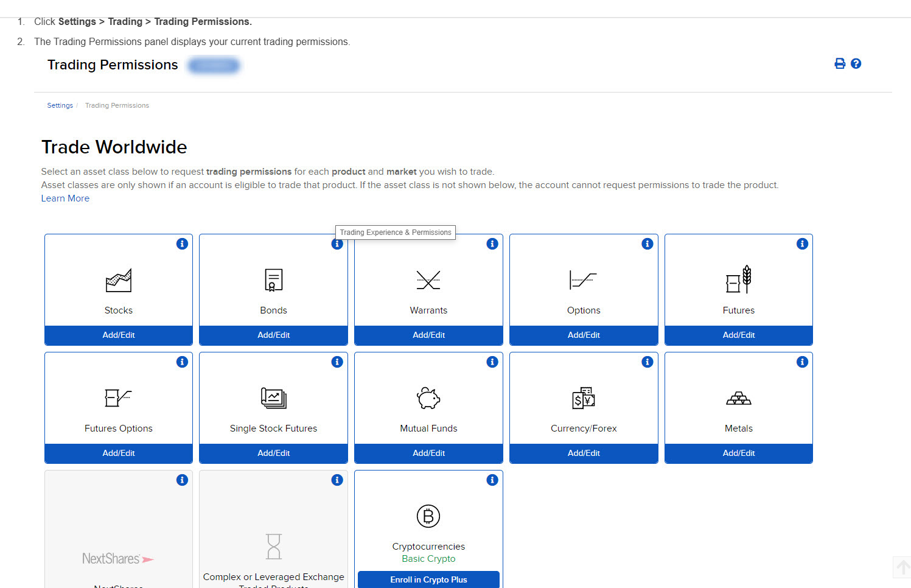Click the info icon on Warrants card
Image resolution: width=911 pixels, height=588 pixels.
(492, 243)
